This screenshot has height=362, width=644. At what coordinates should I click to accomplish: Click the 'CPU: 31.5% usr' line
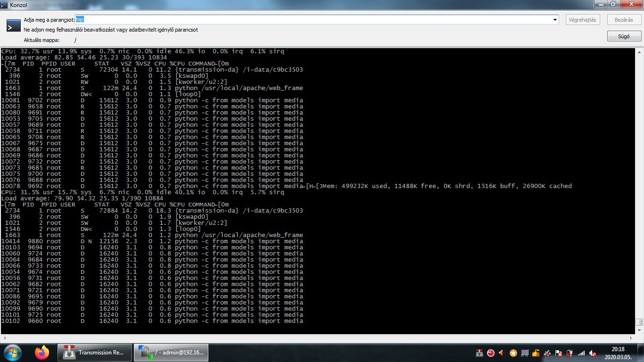click(x=142, y=192)
